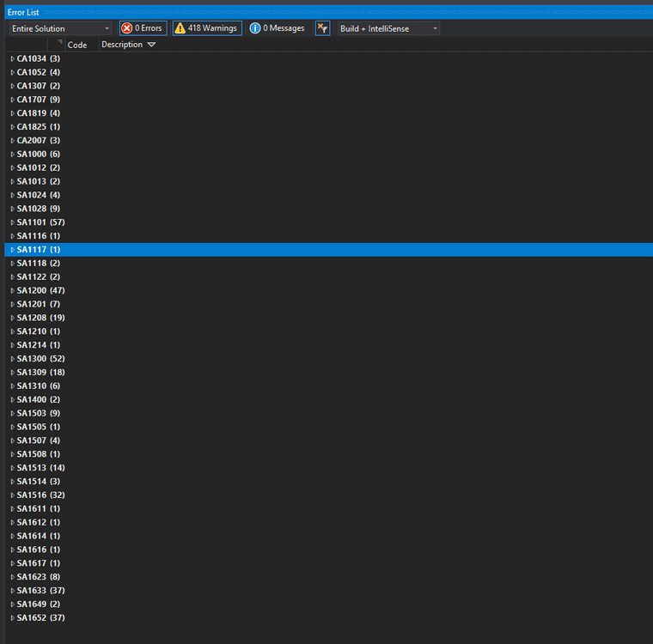This screenshot has width=653, height=644.
Task: Open the Build + IntelliSense dropdown
Action: [388, 28]
